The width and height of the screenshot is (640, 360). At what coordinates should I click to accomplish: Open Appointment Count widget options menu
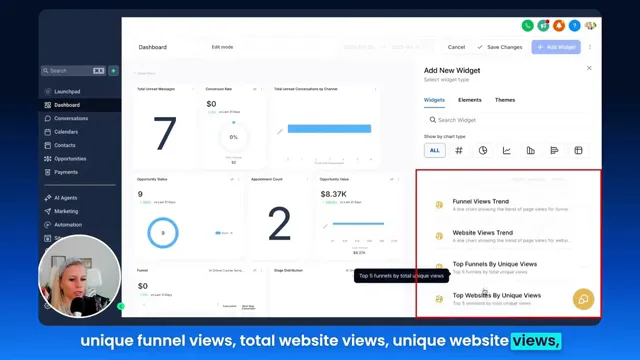tap(307, 179)
